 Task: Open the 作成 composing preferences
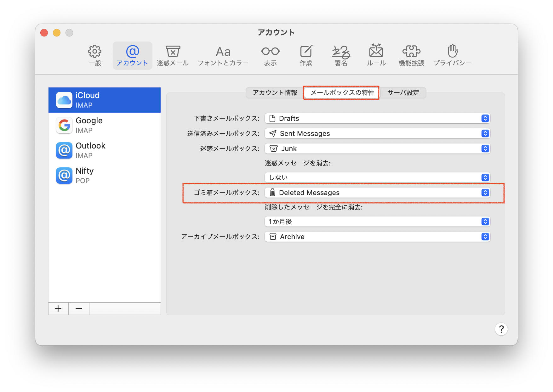306,55
